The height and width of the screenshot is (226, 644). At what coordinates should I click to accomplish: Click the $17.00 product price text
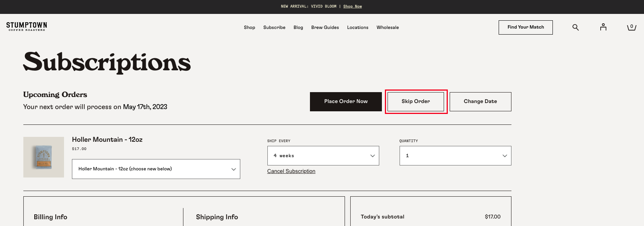(x=79, y=149)
